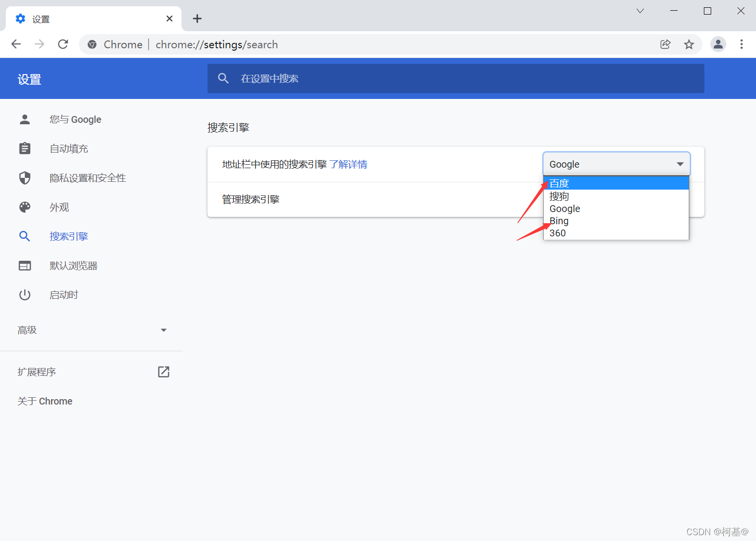The image size is (756, 541).
Task: Bookmark this page with the star icon
Action: point(689,44)
